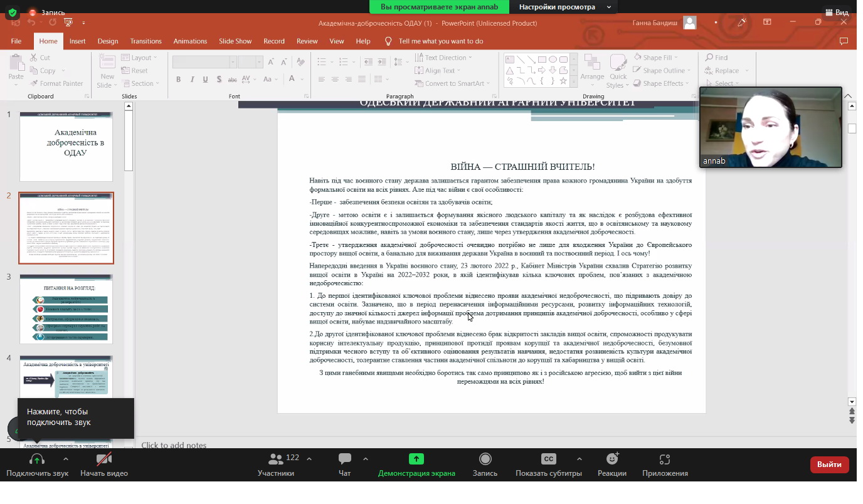Screen dimensions: 863x504
Task: Switch to the Transitions ribbon tab
Action: pos(146,41)
